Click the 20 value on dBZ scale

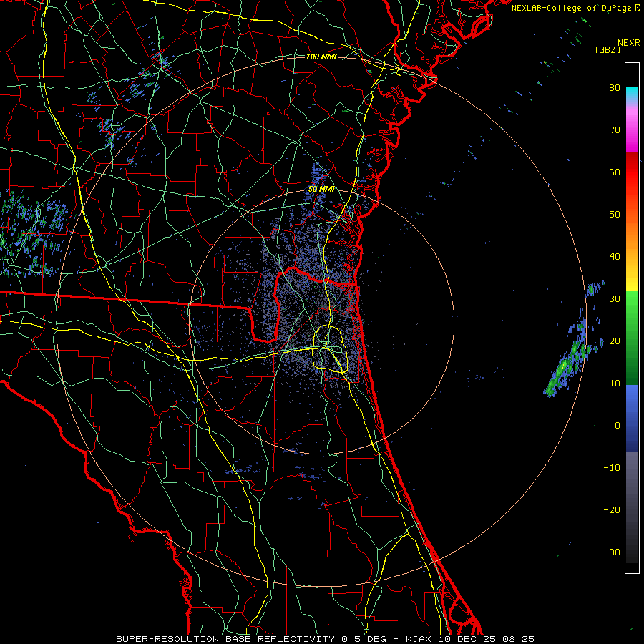click(615, 341)
